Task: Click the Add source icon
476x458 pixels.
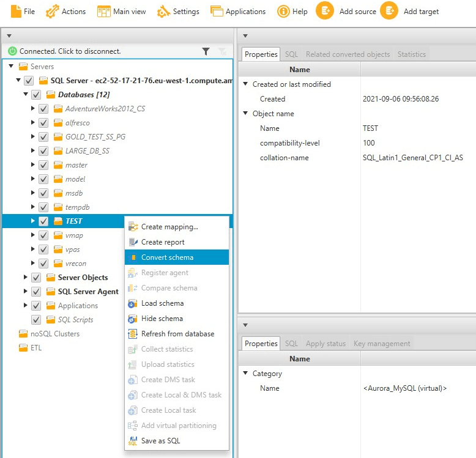Action: (x=325, y=11)
